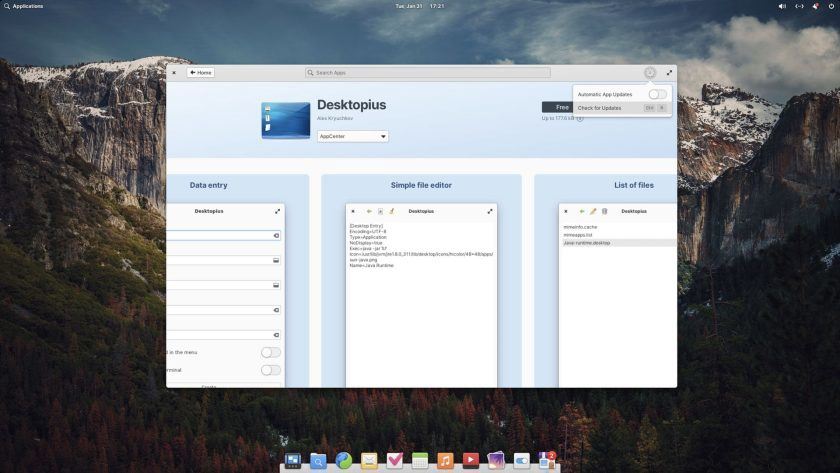840x473 pixels.
Task: Open the power session indicator
Action: [x=831, y=6]
